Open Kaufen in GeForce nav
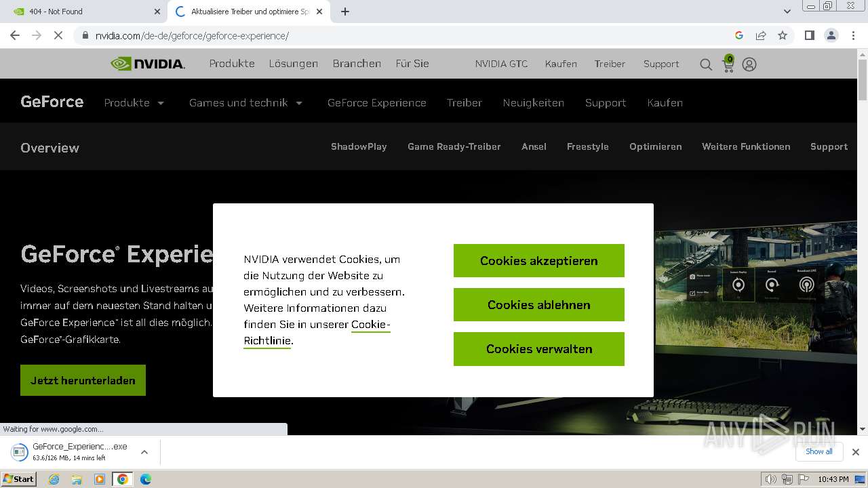 665,103
